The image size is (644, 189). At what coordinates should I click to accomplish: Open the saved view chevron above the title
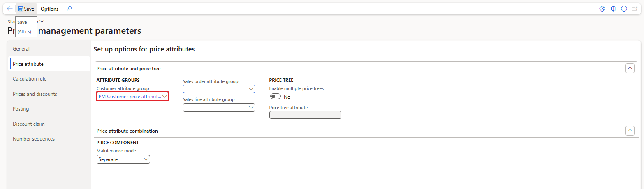pos(42,21)
